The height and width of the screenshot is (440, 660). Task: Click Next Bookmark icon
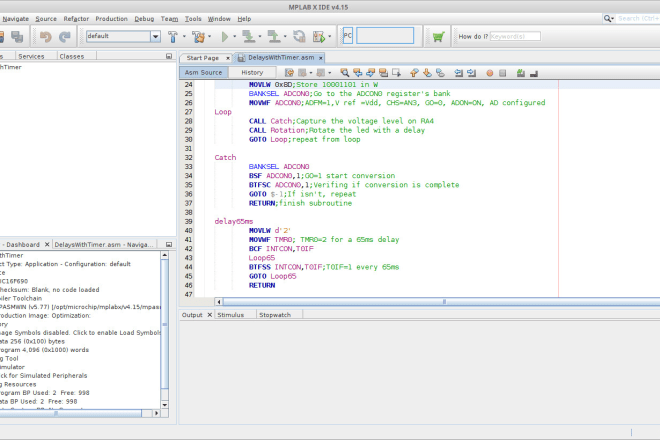(427, 73)
